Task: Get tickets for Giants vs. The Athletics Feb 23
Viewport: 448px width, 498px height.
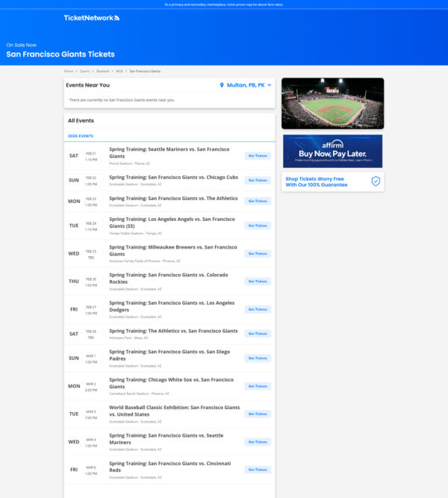Action: point(258,201)
